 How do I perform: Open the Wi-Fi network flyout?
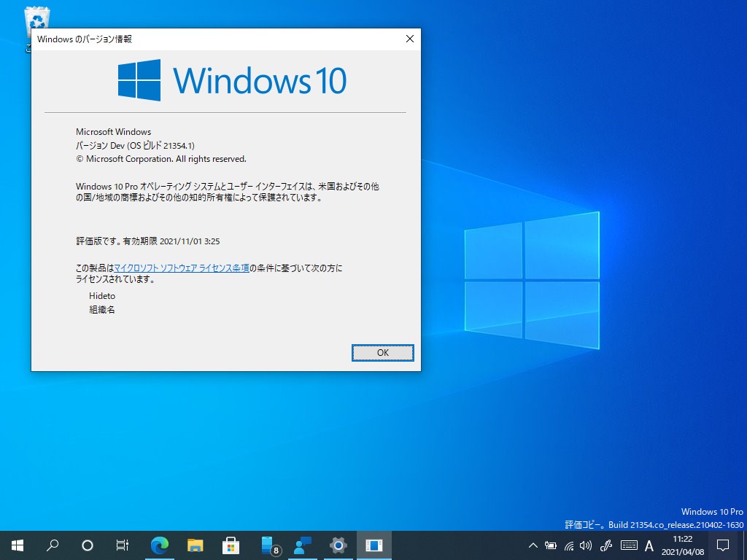(568, 545)
